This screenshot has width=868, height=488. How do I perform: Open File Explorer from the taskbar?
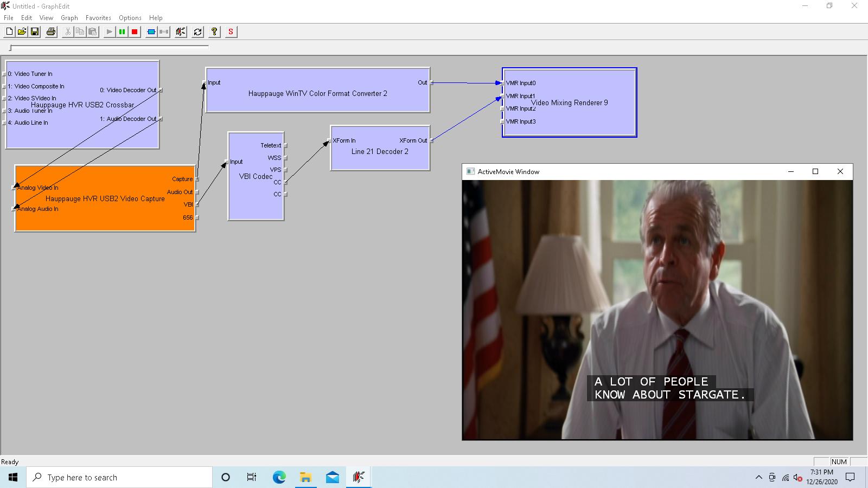coord(305,477)
